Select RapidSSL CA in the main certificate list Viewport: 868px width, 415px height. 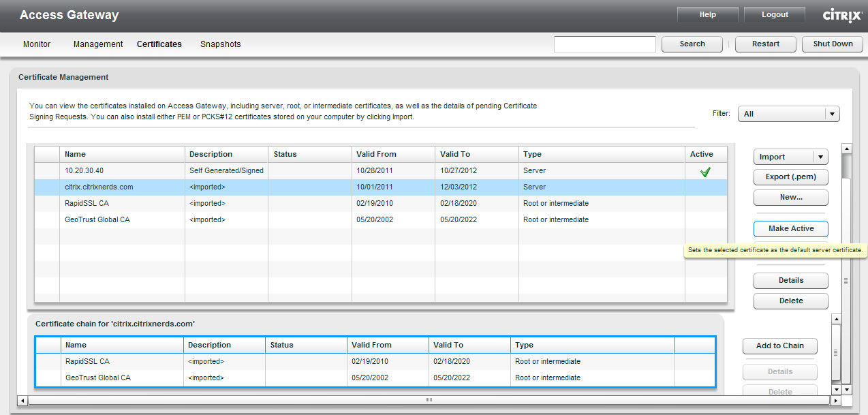381,204
